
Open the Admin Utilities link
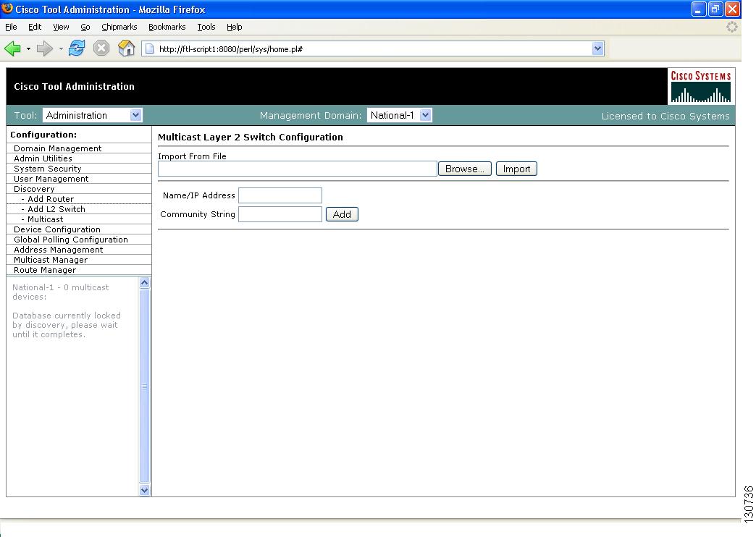click(43, 158)
